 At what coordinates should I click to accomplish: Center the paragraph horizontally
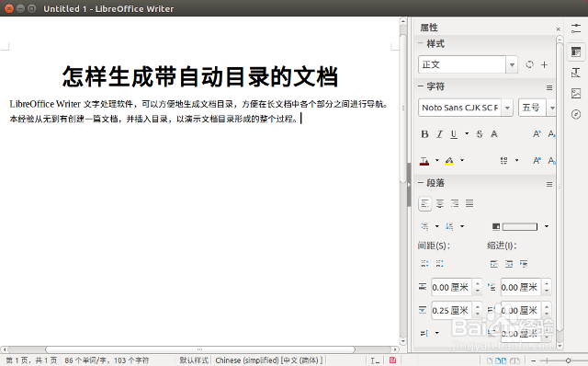(x=440, y=204)
